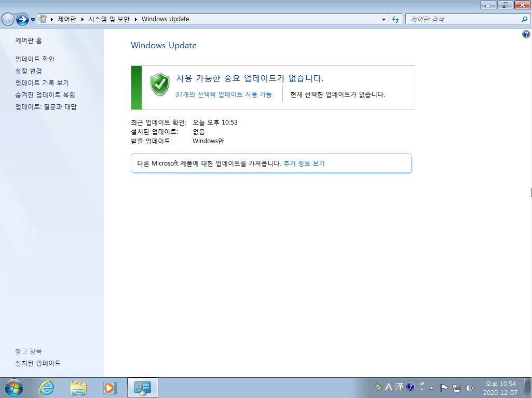The height and width of the screenshot is (398, 532).
Task: Open the help question mark icon
Action: pos(526,34)
